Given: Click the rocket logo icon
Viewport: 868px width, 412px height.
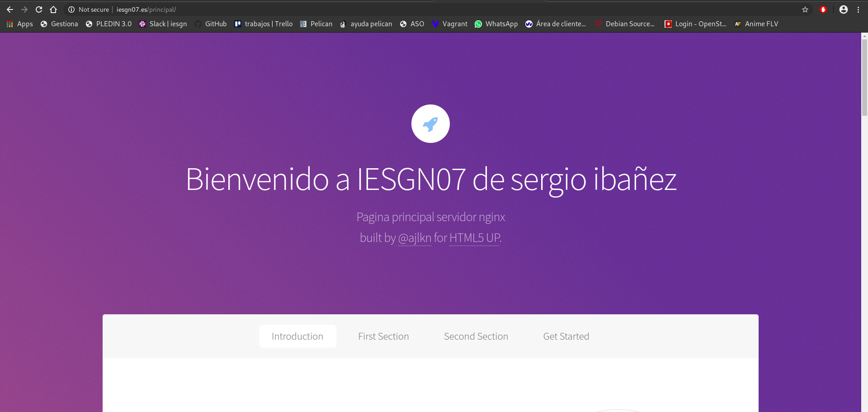Looking at the screenshot, I should (430, 123).
